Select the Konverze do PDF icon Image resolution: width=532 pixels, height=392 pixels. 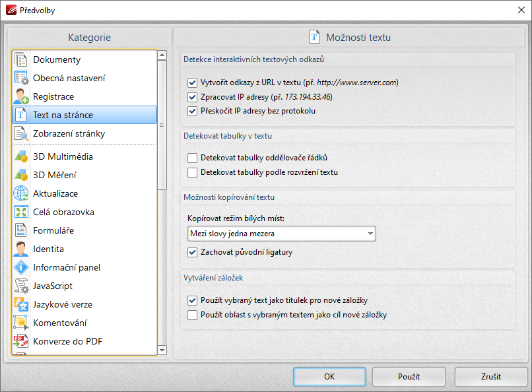(21, 341)
